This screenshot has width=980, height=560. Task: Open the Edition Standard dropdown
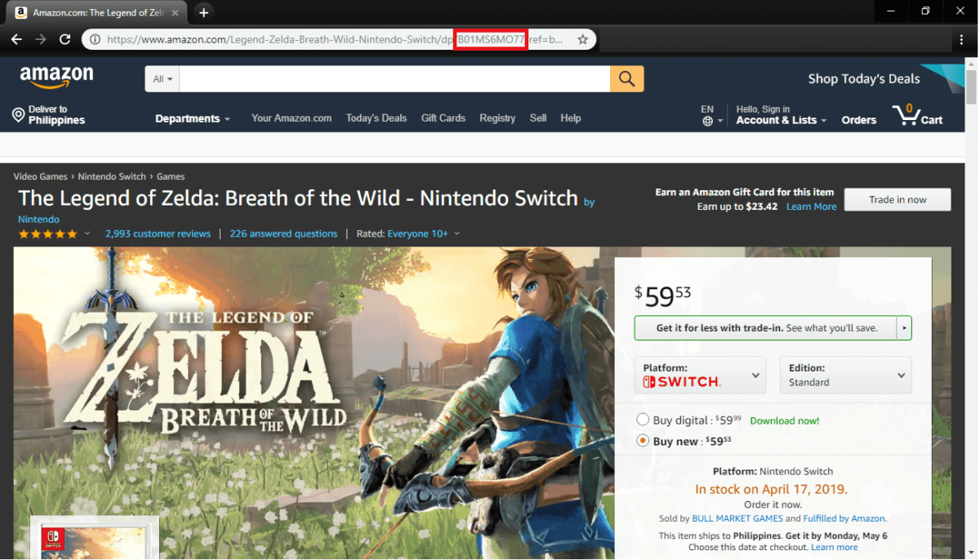(x=845, y=375)
